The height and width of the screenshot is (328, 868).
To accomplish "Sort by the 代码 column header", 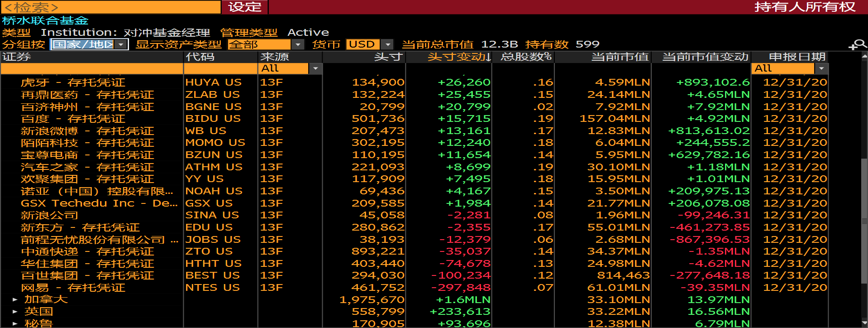I will 220,57.
